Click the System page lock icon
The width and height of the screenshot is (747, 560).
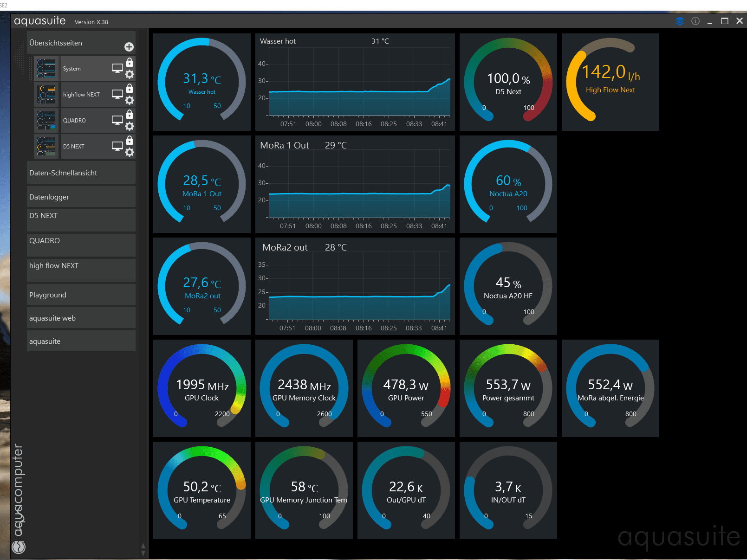point(130,63)
